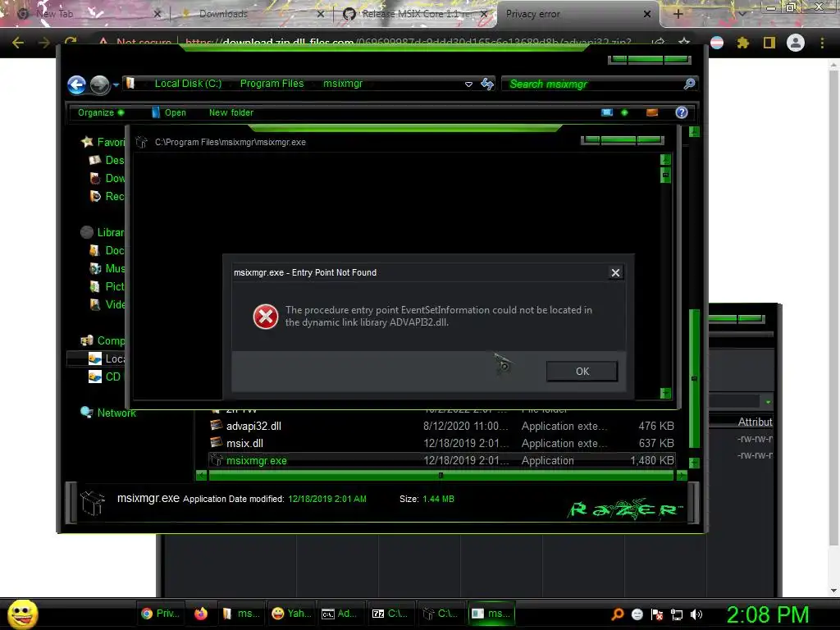Screen dimensions: 840x630
Task: Click the Local Disk (C:) breadcrumb
Action: 188,84
